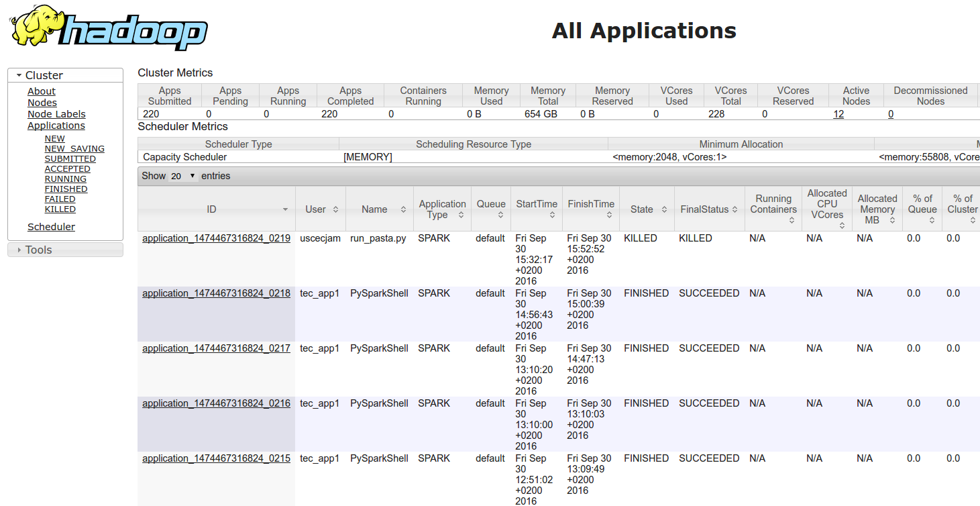980x506 pixels.
Task: Click sort arrows under Running Containers header
Action: click(792, 220)
